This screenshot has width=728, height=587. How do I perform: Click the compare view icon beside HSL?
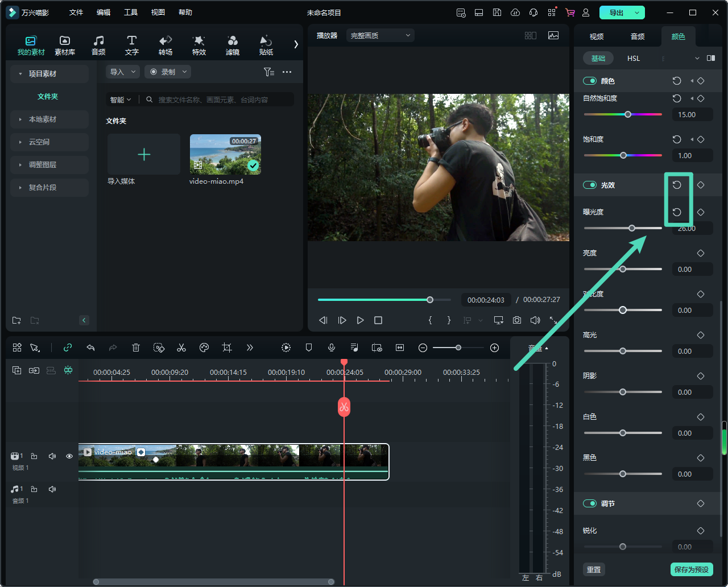point(711,58)
